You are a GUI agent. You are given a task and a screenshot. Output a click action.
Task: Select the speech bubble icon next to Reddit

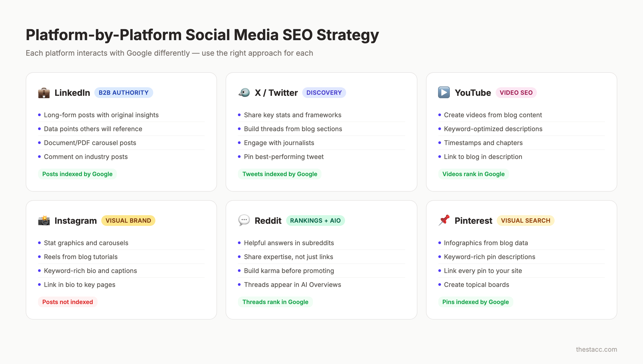[x=243, y=221]
